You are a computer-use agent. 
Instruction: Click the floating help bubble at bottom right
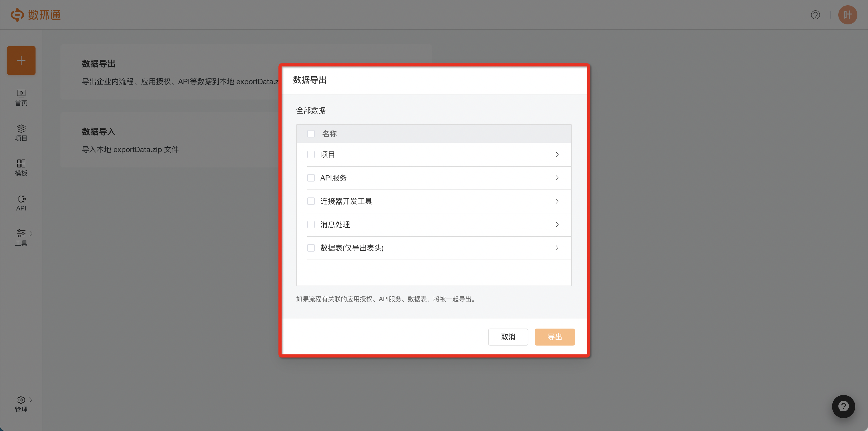[x=843, y=406]
